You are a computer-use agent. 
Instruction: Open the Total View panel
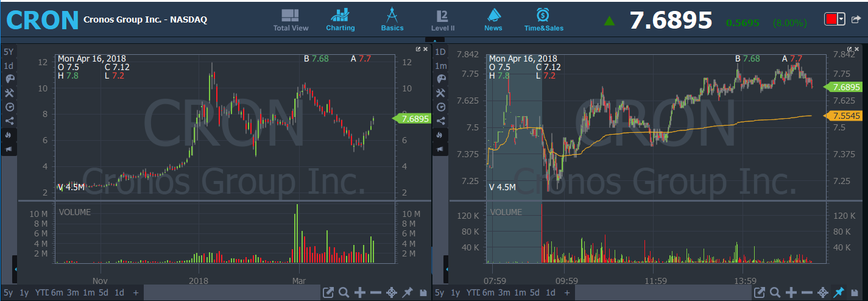coord(291,20)
